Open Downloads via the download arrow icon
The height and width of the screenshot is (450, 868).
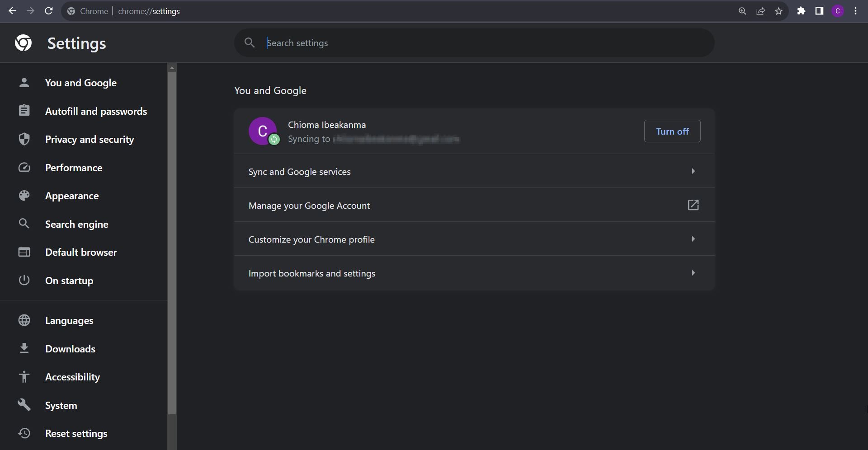click(24, 348)
